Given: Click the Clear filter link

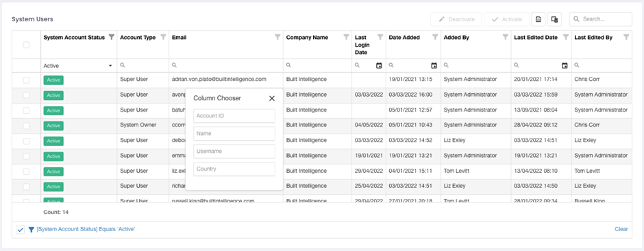Looking at the screenshot, I should coord(621,229).
